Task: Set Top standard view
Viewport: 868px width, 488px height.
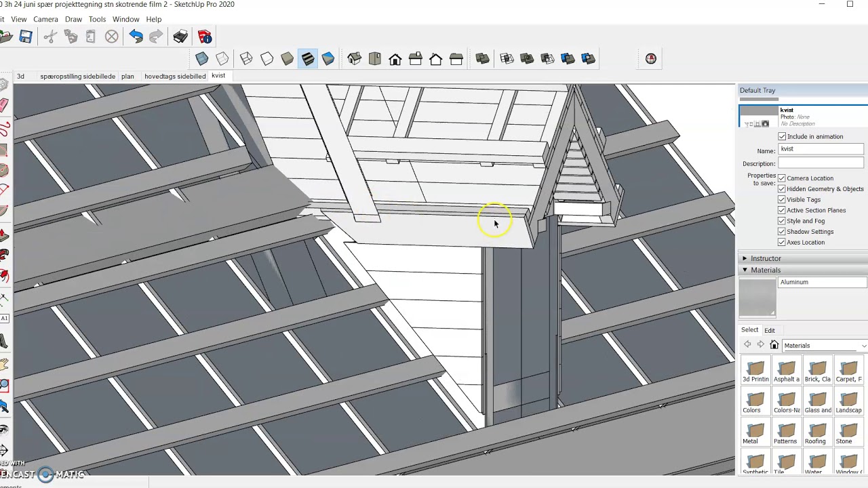Action: click(374, 59)
